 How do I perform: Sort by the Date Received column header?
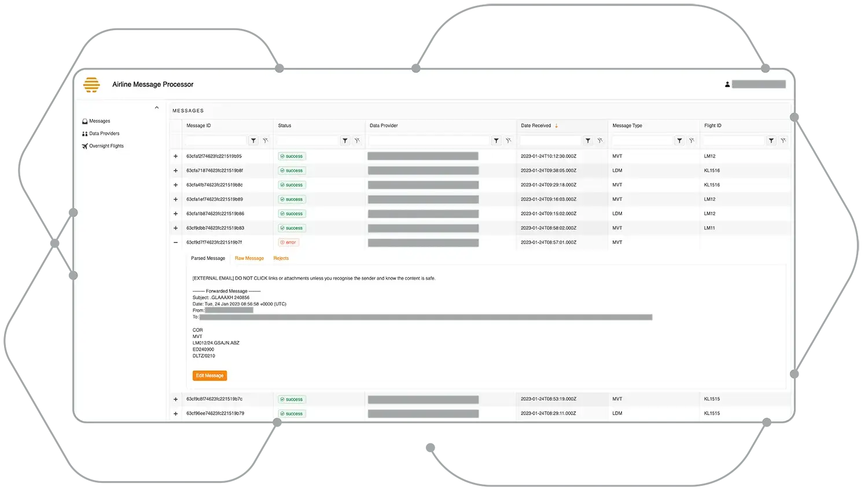coord(536,126)
